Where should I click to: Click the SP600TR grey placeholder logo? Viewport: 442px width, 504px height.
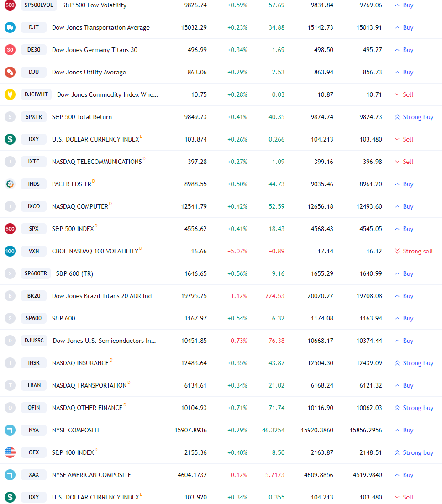10,273
